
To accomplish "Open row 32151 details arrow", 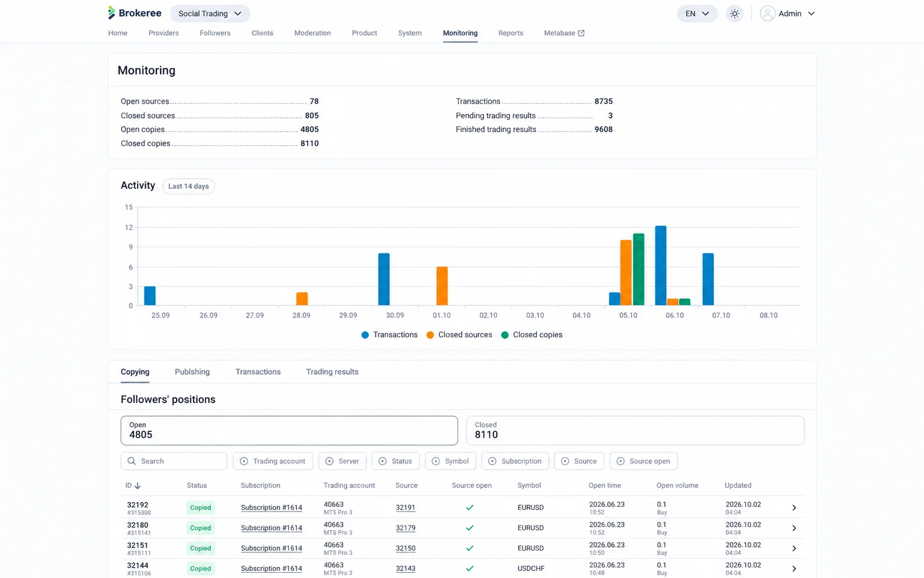I will 793,548.
